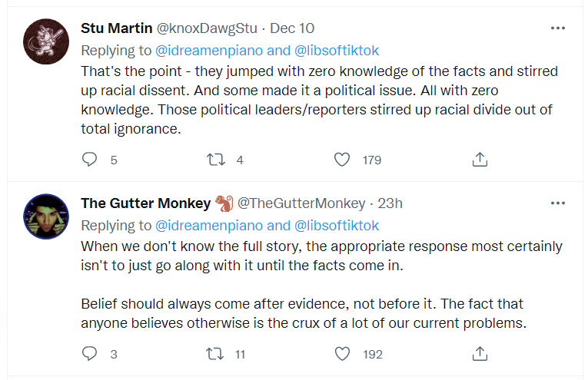Open the @knoxDawgStu handle link
The image size is (588, 380).
207,28
